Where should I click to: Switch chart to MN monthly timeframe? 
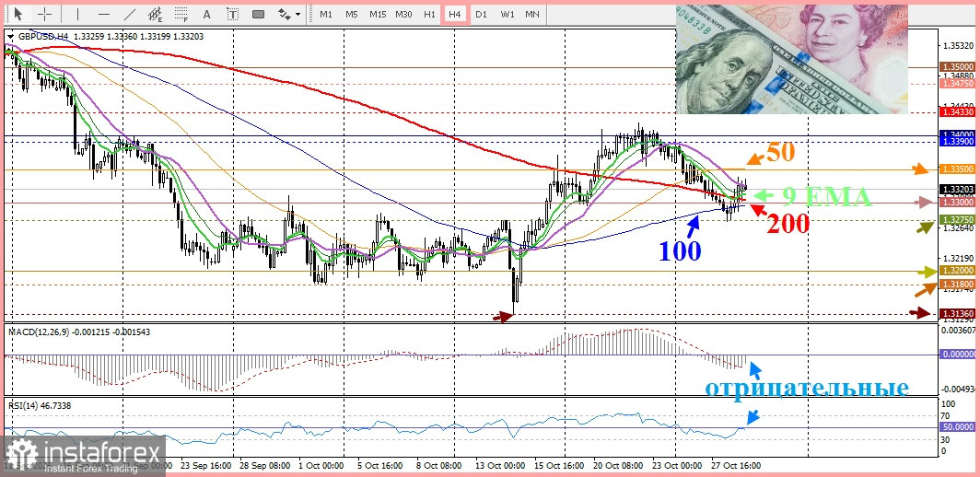click(x=531, y=14)
